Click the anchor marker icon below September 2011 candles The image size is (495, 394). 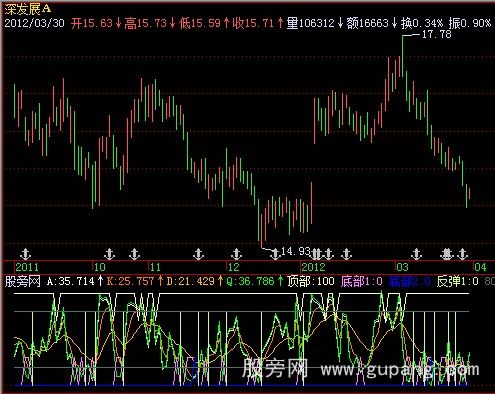click(x=25, y=254)
